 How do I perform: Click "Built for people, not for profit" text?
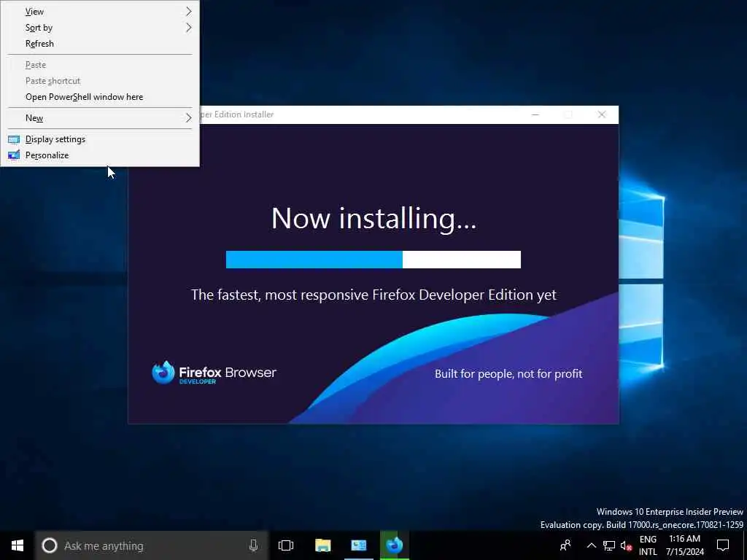[508, 374]
